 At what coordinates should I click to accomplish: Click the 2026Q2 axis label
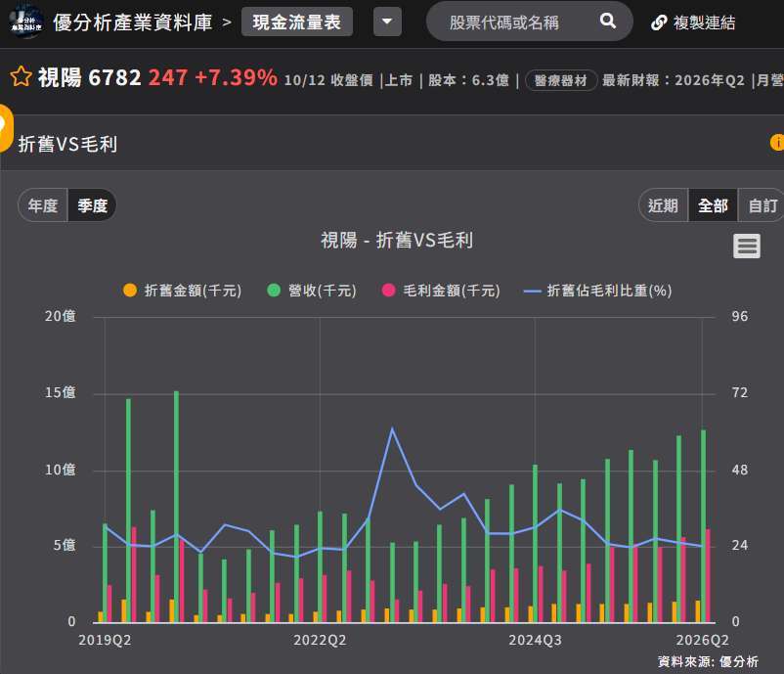pos(702,640)
